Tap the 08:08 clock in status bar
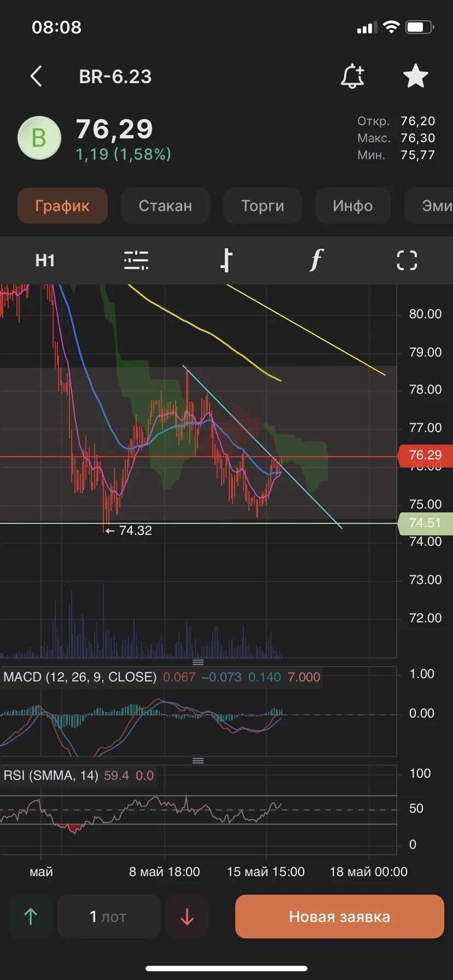The width and height of the screenshot is (453, 980). [57, 27]
